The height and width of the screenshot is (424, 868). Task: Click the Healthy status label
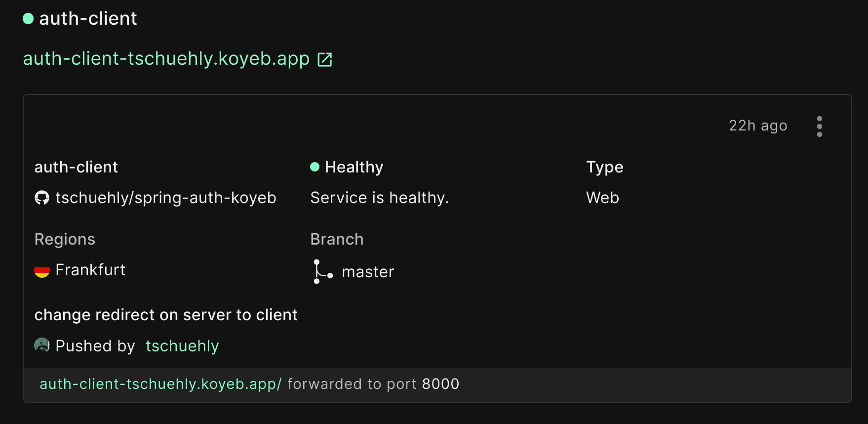pos(354,167)
